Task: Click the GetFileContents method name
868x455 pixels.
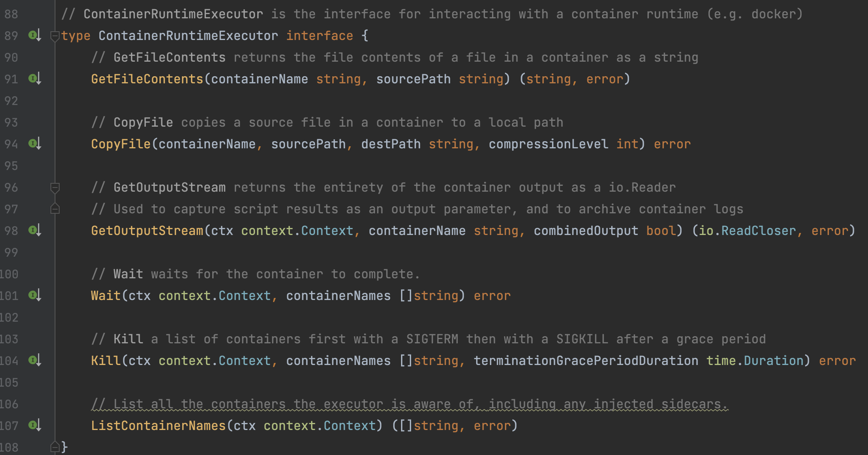Action: (147, 79)
